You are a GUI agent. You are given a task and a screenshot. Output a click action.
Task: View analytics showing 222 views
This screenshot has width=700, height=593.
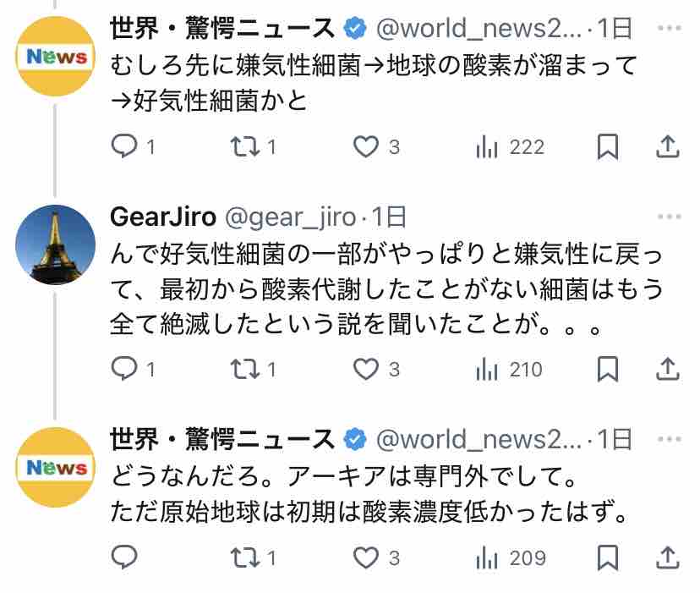coord(511,147)
